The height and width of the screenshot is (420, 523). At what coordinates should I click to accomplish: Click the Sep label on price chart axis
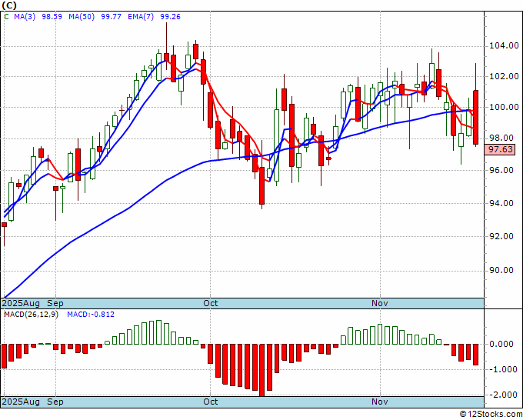[55, 303]
